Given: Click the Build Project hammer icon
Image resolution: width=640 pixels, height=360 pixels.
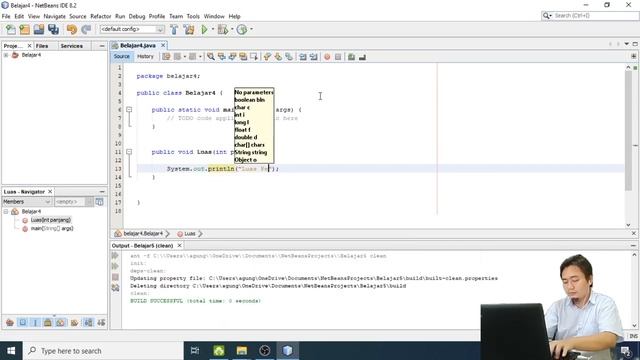Looking at the screenshot, I should coord(174,29).
